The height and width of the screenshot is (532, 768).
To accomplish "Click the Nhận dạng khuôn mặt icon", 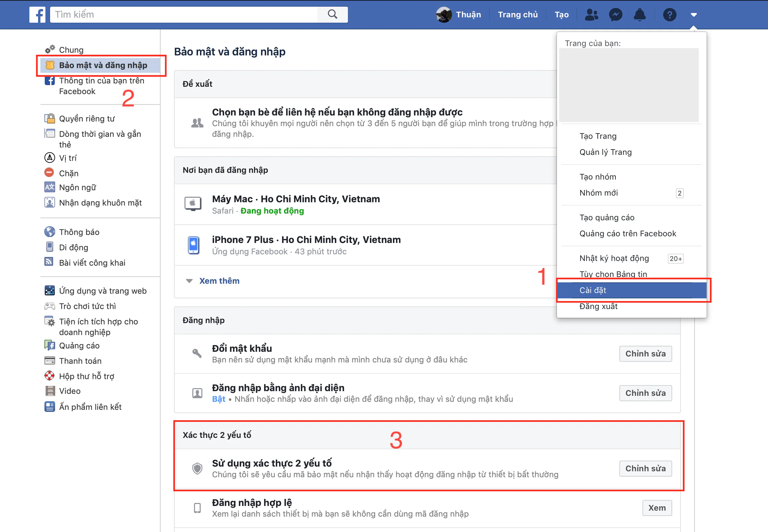I will pyautogui.click(x=50, y=202).
